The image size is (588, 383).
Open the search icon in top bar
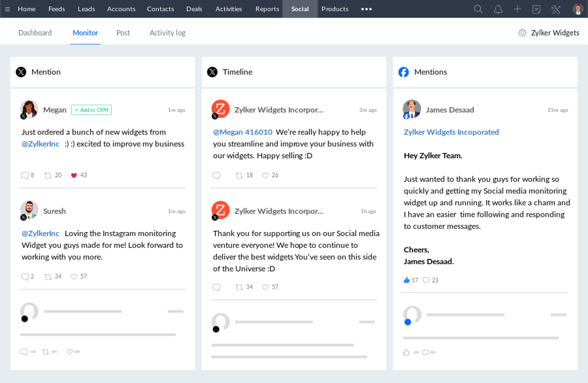pos(478,9)
